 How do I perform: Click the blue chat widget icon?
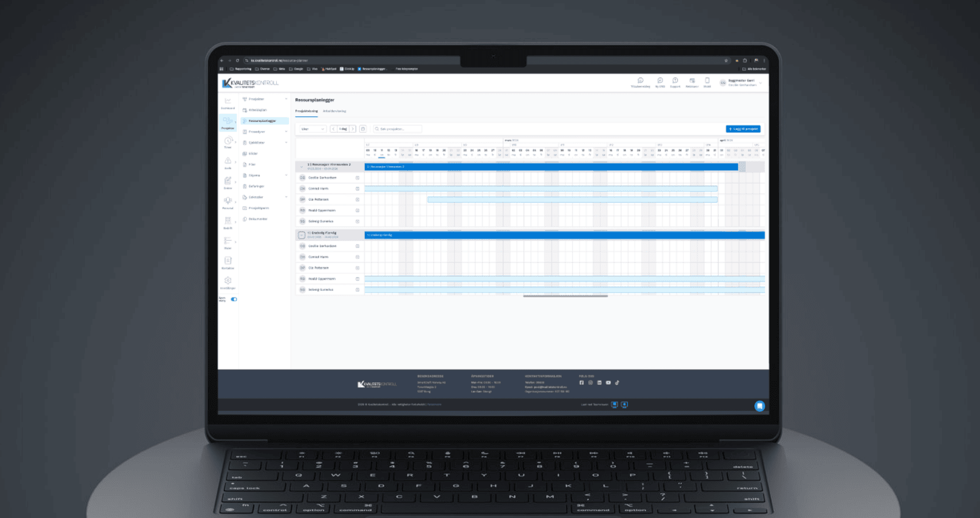[x=759, y=406]
